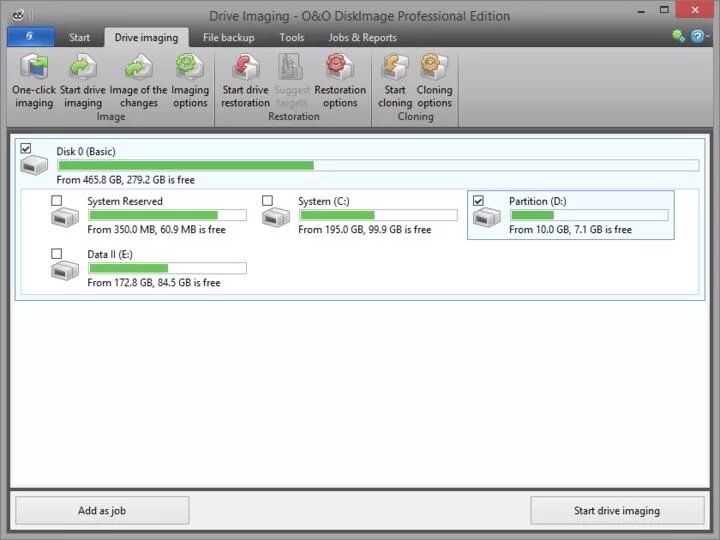This screenshot has width=720, height=540.
Task: Open Image of the changes tool
Action: coord(138,68)
